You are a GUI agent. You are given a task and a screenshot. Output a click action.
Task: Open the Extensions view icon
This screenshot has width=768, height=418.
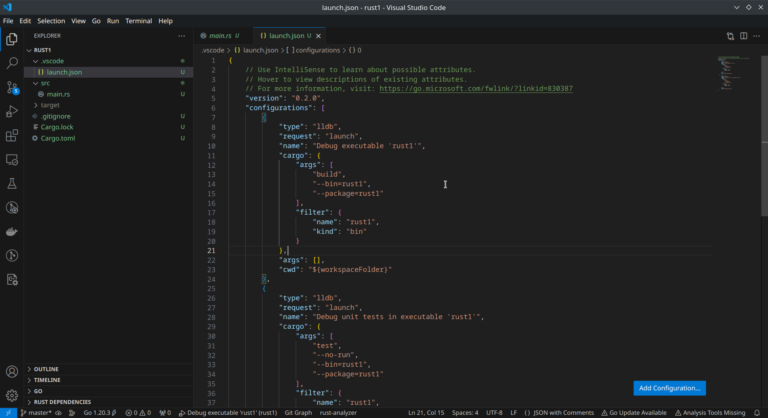[12, 135]
